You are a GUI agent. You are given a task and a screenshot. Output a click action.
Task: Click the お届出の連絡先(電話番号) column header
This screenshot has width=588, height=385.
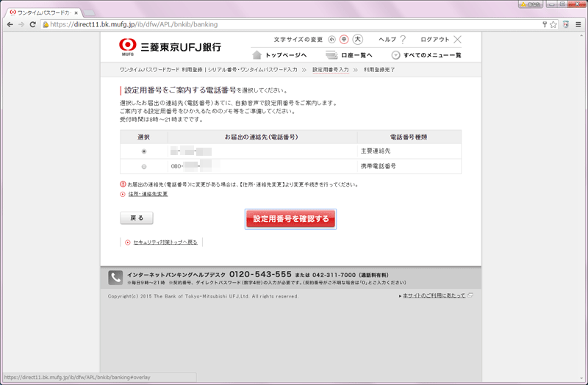(262, 137)
